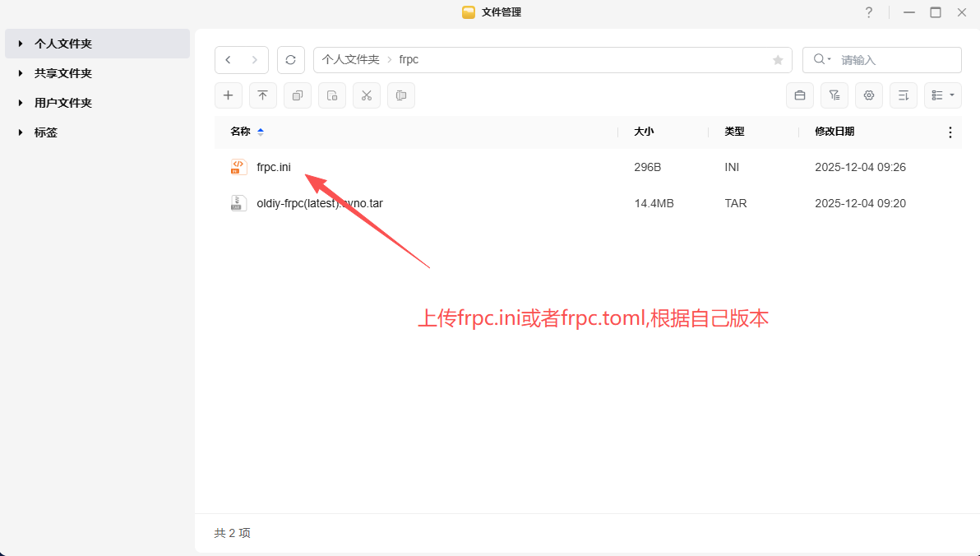Expand the 个人文件夹 tree node

tap(21, 44)
